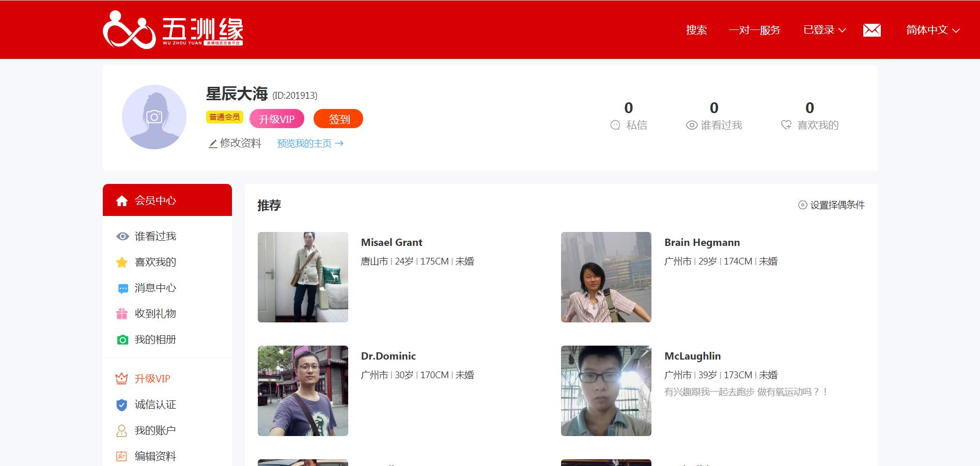Click the profile card icon for 编辑资料
Image resolution: width=980 pixels, height=466 pixels.
coord(121,456)
